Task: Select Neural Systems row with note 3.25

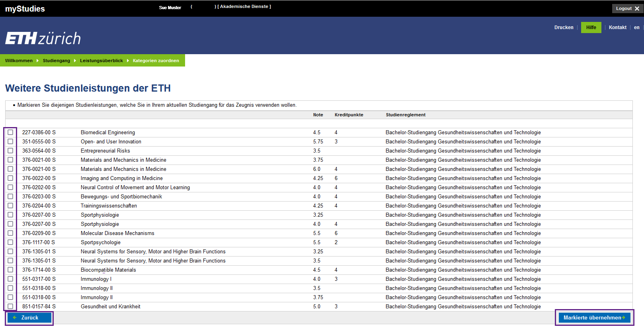Action: point(10,251)
